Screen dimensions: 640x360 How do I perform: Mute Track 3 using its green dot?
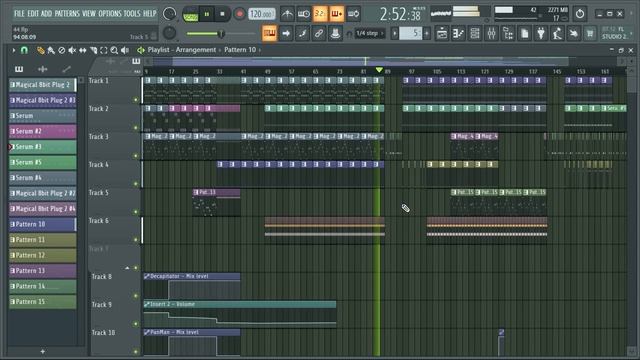(x=136, y=156)
